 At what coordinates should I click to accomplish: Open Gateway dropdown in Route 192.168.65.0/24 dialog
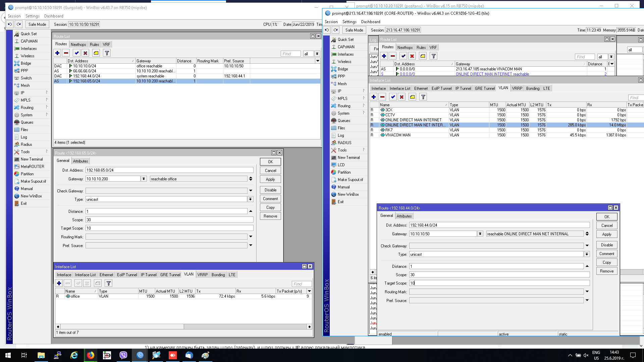144,179
